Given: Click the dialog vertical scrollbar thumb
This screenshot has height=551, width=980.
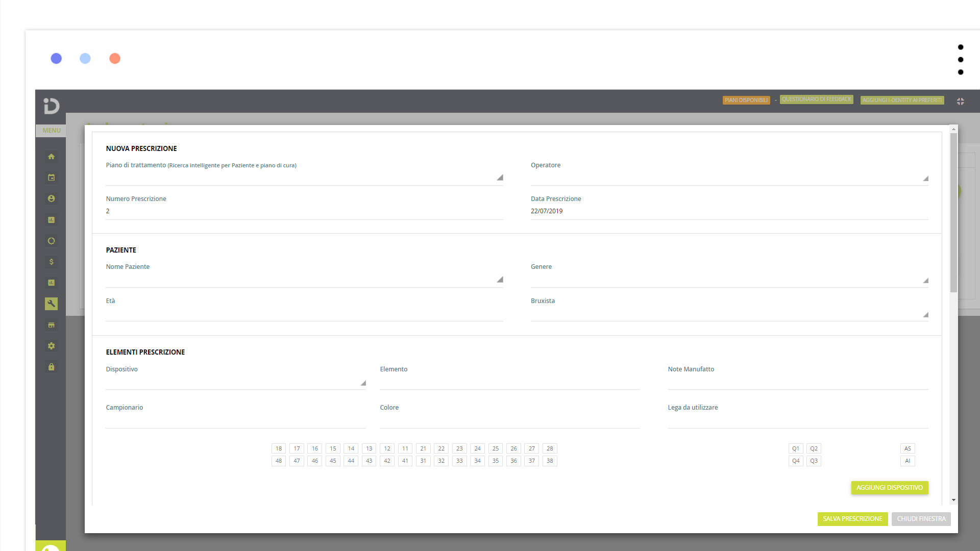Looking at the screenshot, I should click(953, 213).
